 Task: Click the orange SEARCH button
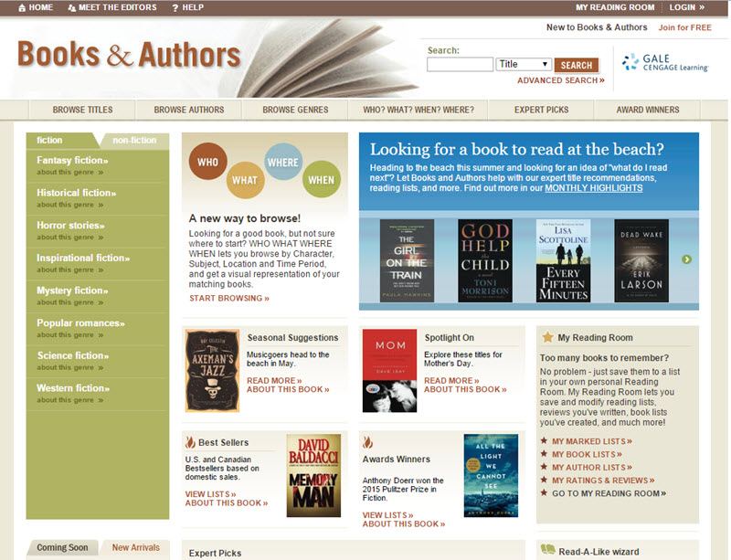[577, 65]
